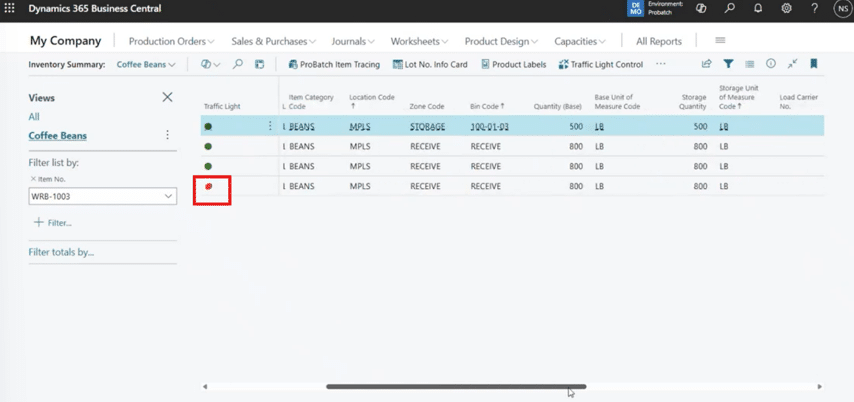Open Traffic Light Control
This screenshot has height=402, width=854.
click(601, 64)
